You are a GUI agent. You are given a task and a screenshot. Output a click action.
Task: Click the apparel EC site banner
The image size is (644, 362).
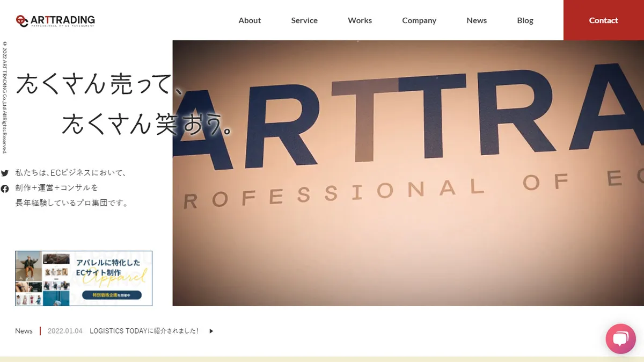(x=83, y=278)
